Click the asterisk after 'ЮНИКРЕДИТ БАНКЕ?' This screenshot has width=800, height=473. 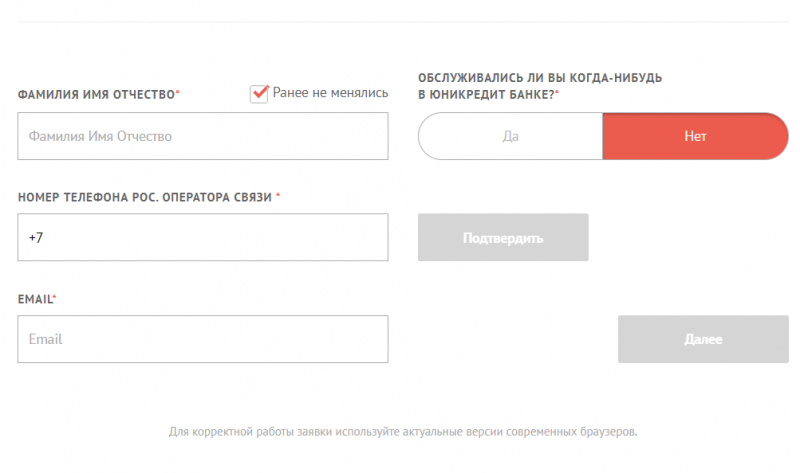[557, 93]
